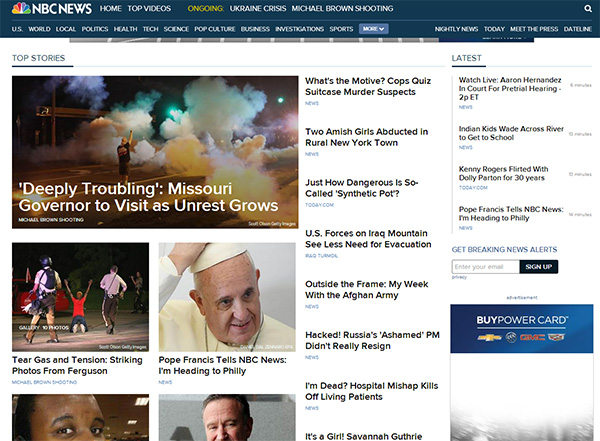Open the Nightly News show link
Screen dimensions: 600x441
pyautogui.click(x=456, y=30)
